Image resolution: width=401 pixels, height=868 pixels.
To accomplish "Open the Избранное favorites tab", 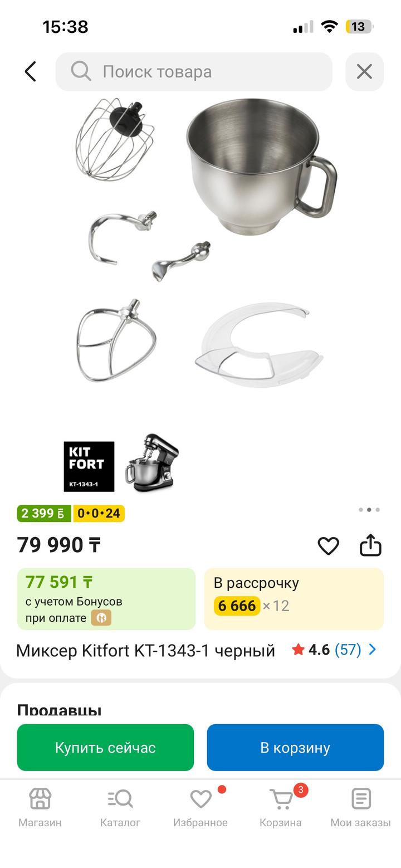I will [200, 807].
